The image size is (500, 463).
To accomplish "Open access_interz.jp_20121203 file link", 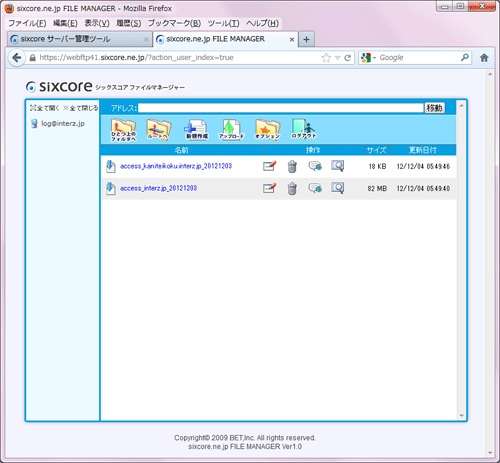I will [158, 188].
